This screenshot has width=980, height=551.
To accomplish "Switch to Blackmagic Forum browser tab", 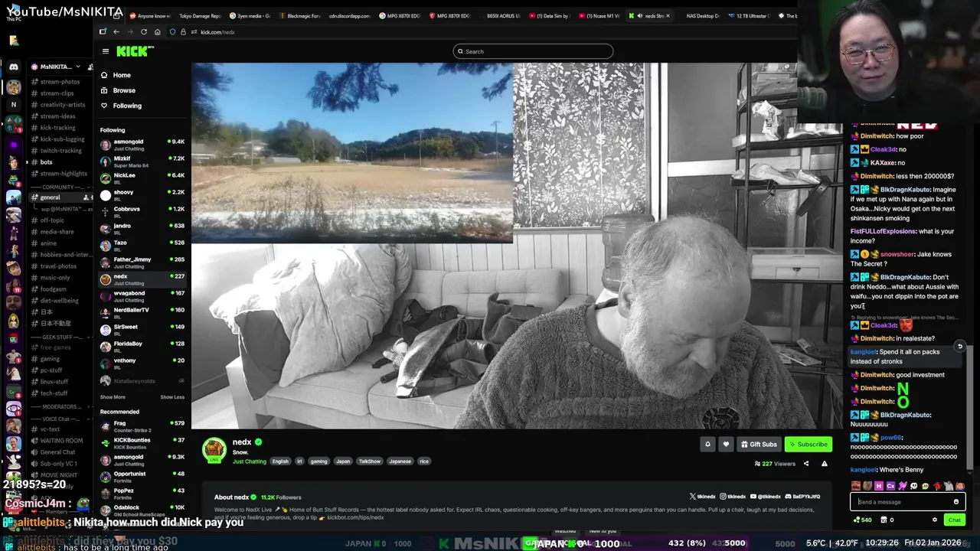I will click(x=300, y=15).
